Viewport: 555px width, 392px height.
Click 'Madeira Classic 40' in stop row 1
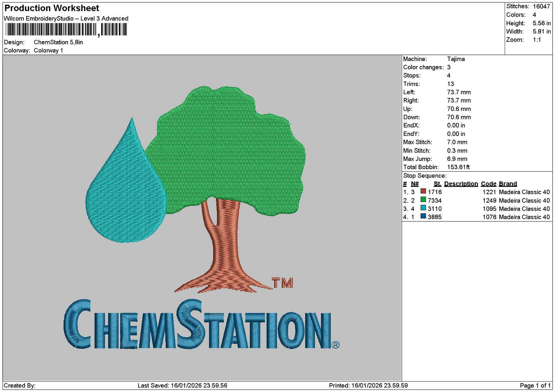[x=524, y=192]
